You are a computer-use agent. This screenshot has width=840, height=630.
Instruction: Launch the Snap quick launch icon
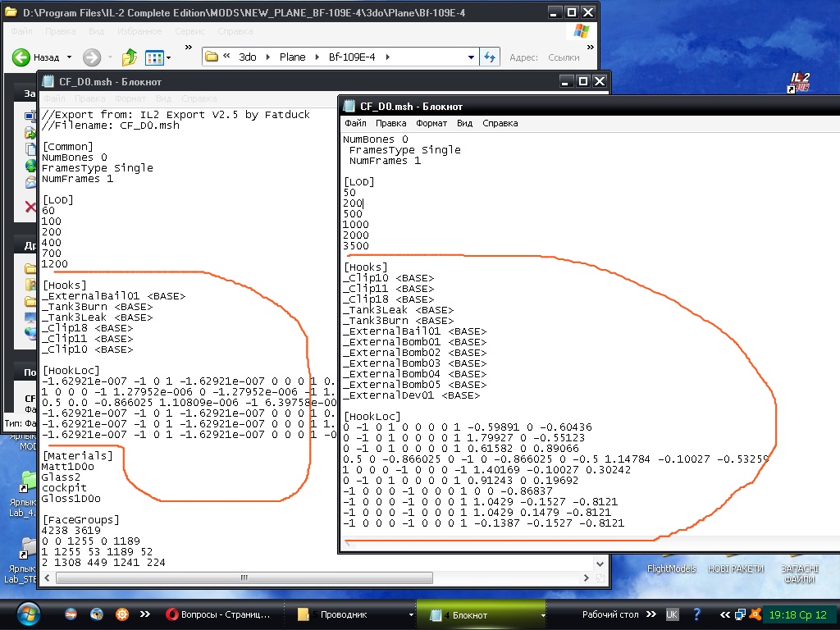[x=71, y=614]
